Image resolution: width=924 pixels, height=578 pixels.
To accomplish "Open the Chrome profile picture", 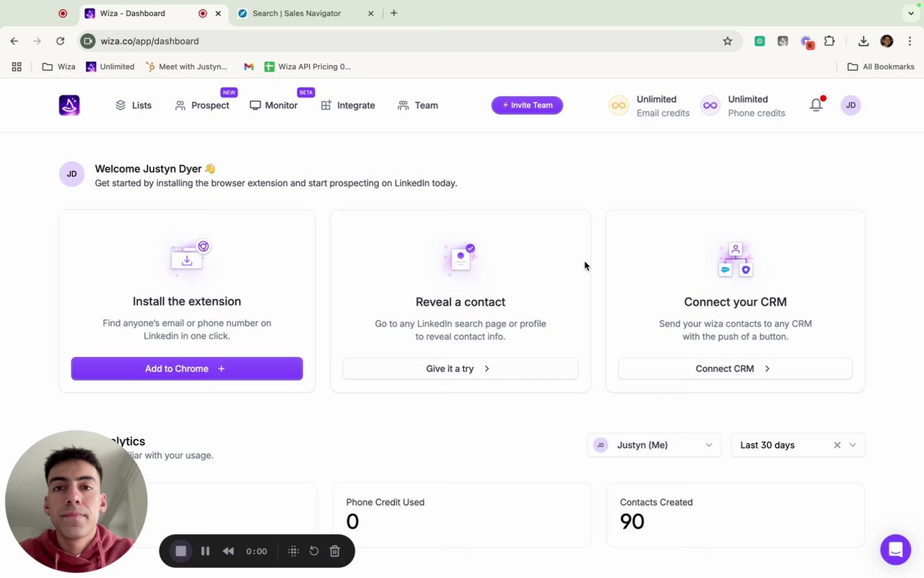I will (887, 41).
